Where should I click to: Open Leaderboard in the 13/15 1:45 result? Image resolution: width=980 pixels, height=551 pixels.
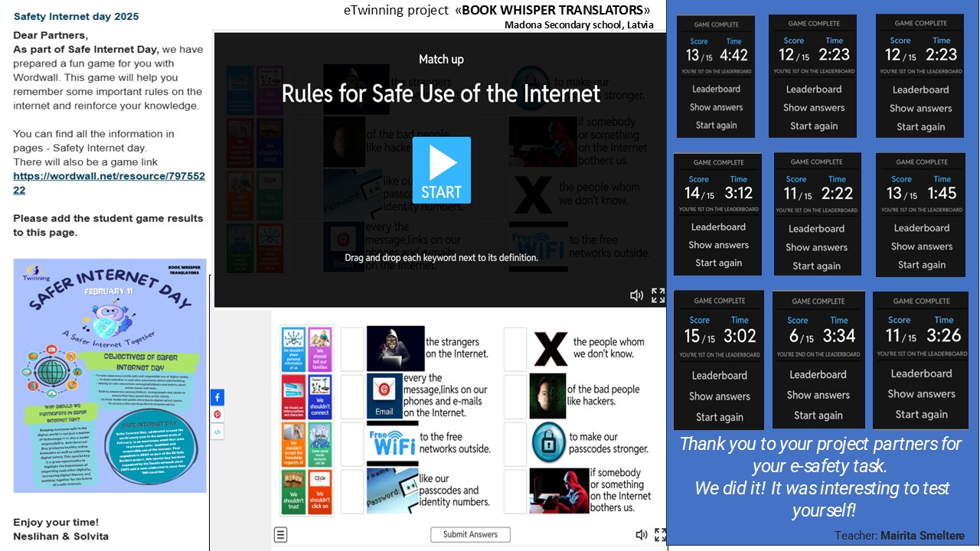point(921,228)
